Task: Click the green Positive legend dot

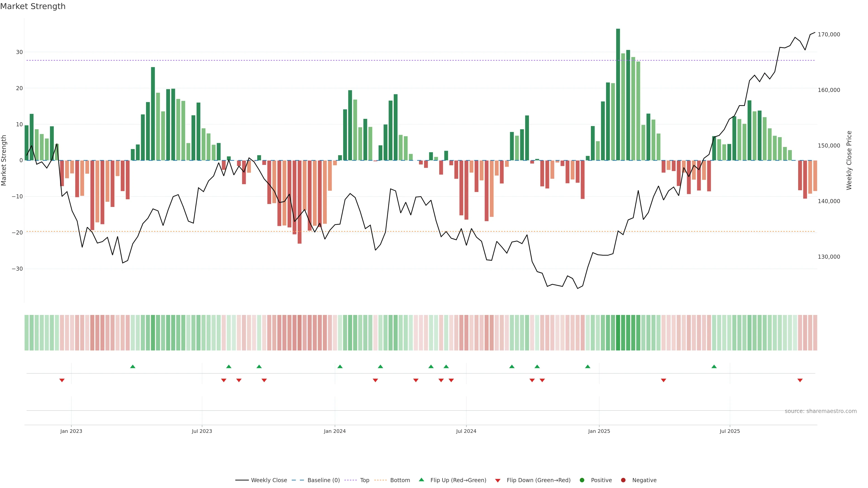Action: click(582, 480)
